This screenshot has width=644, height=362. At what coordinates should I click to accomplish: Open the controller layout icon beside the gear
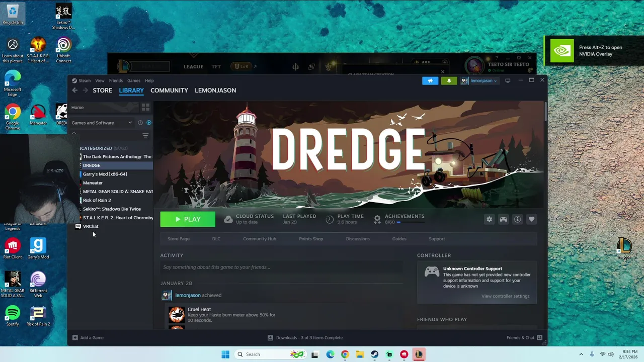click(x=503, y=219)
